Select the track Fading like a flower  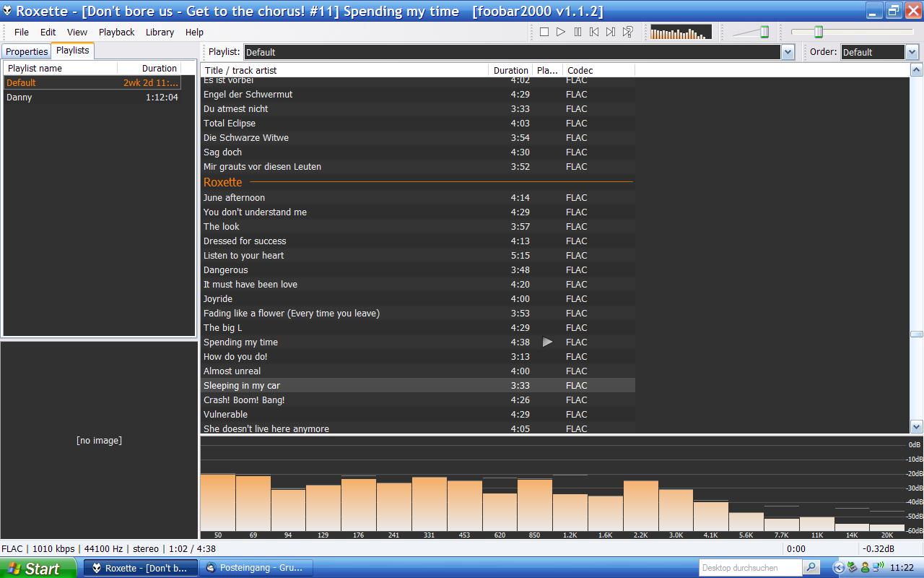[418, 313]
